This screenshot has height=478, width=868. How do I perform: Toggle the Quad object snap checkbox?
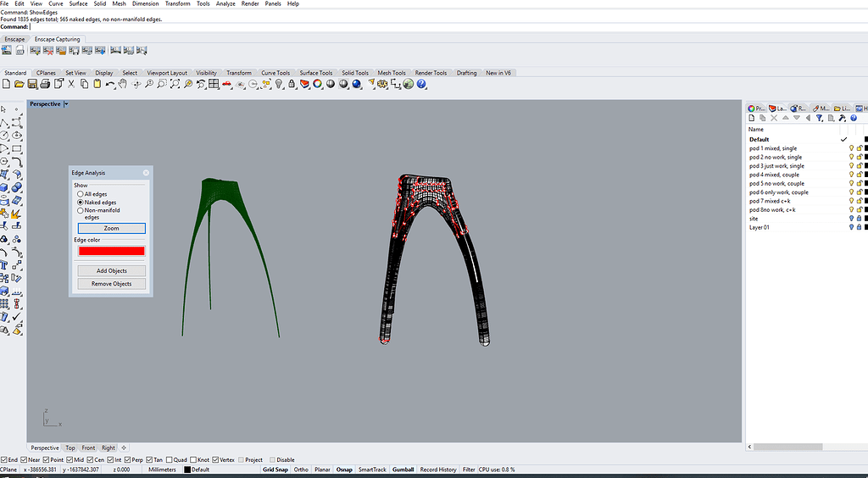[x=170, y=459]
